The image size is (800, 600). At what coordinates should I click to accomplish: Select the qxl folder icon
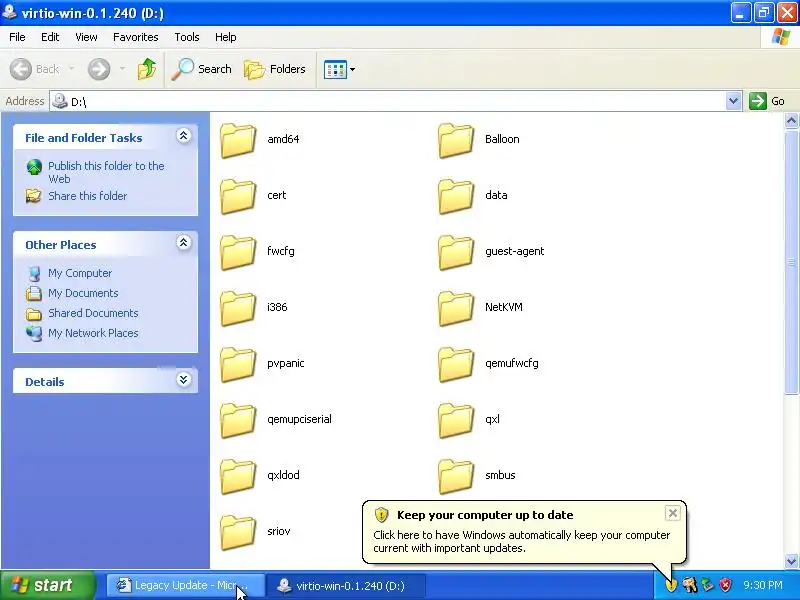456,421
